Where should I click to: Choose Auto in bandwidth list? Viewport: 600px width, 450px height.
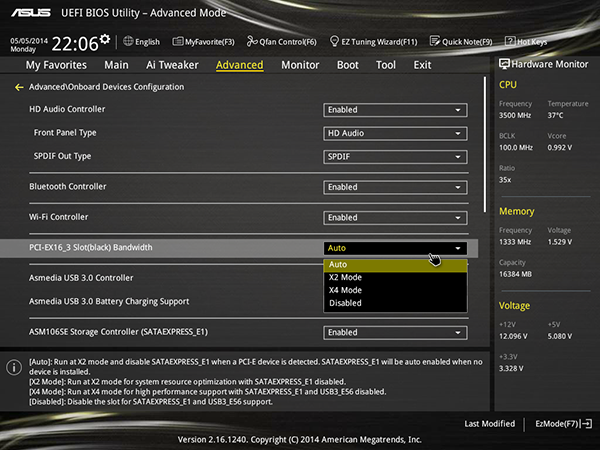click(x=395, y=265)
